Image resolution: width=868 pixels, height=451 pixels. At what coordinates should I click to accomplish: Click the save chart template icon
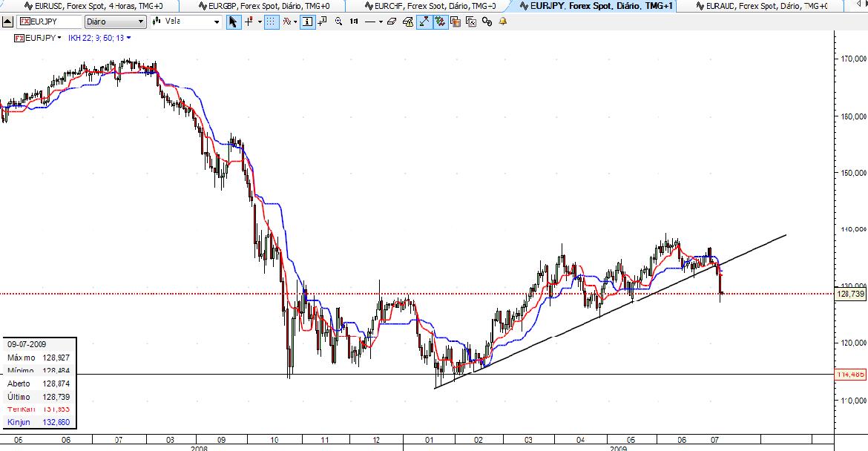(x=456, y=22)
